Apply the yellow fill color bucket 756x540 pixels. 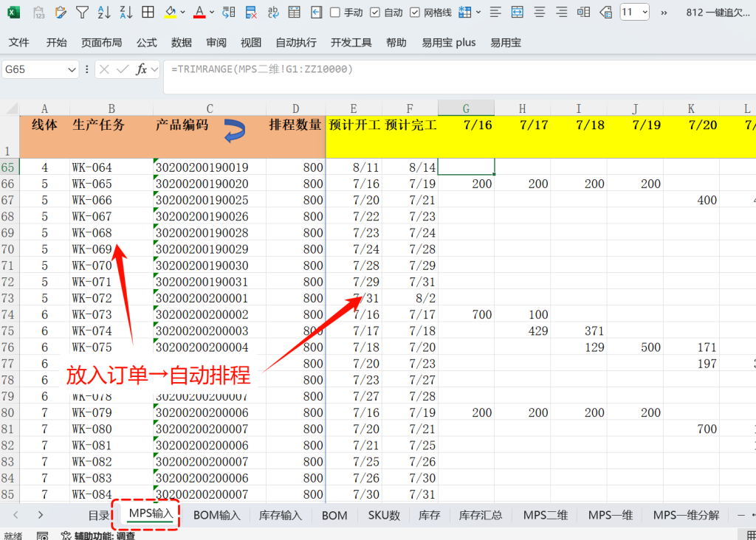[171, 13]
